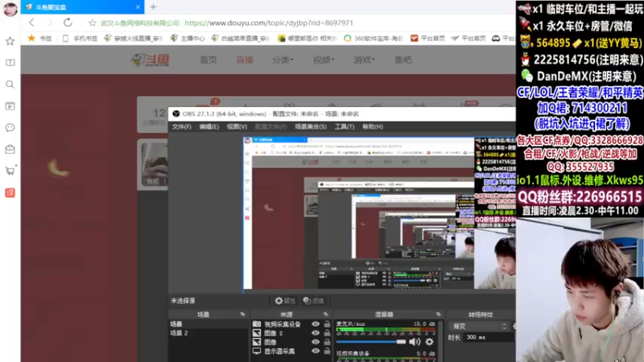Open the browser sidebar favorites star icon

pyautogui.click(x=10, y=41)
